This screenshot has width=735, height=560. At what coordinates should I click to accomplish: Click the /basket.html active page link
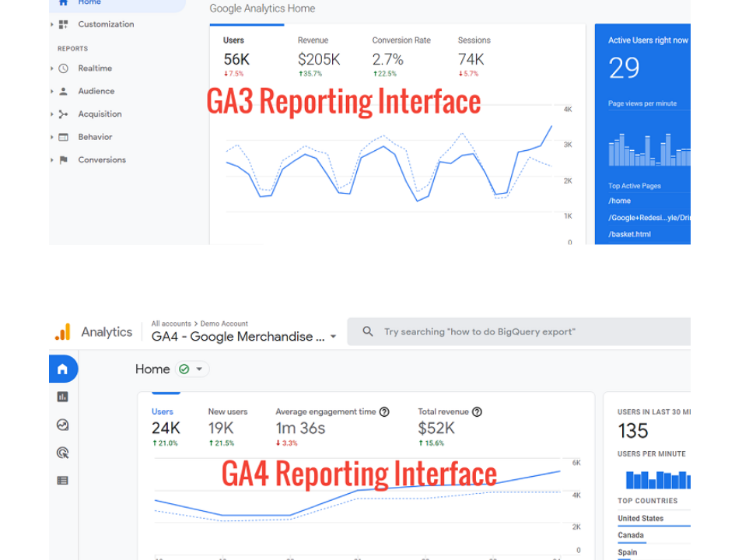629,234
